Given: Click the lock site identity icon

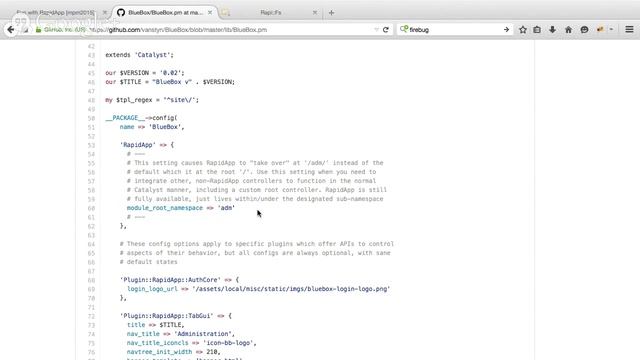Looking at the screenshot, I should [38, 30].
